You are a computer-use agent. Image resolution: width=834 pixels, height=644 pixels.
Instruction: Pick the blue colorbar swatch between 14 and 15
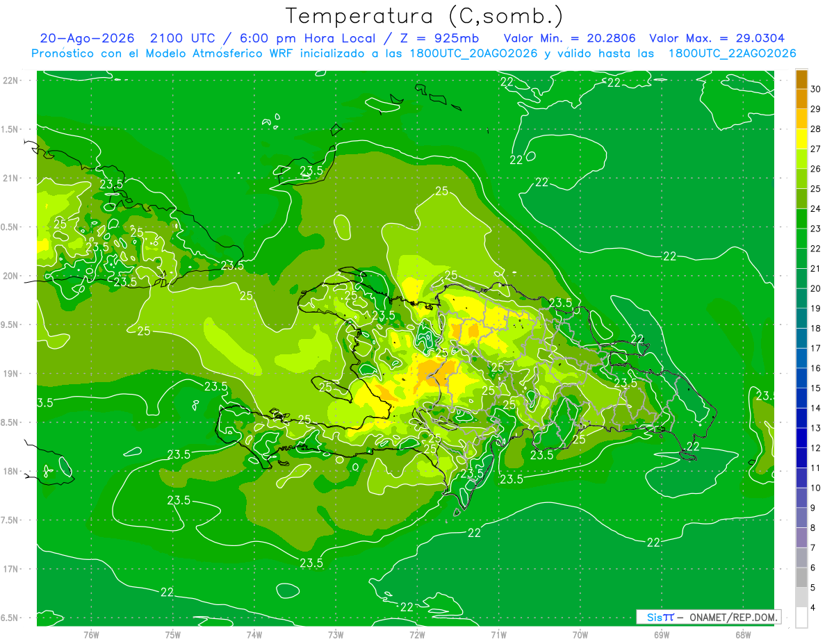click(801, 398)
